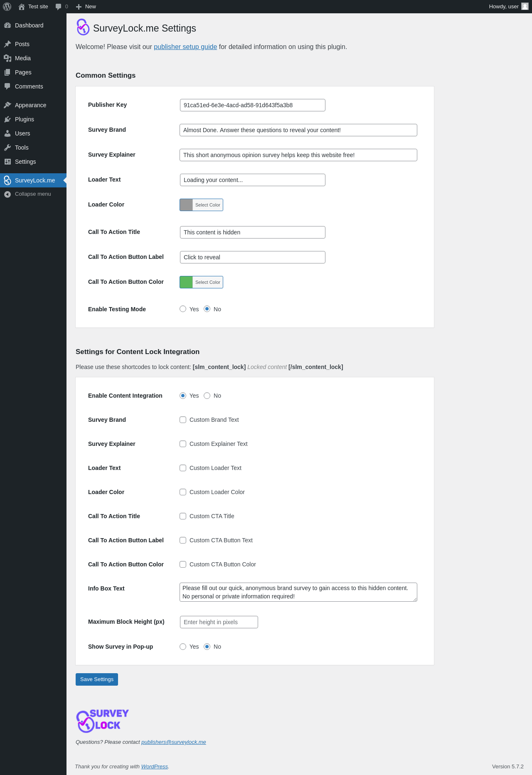532x775 pixels.
Task: Click the Plugins plug icon
Action: point(7,119)
